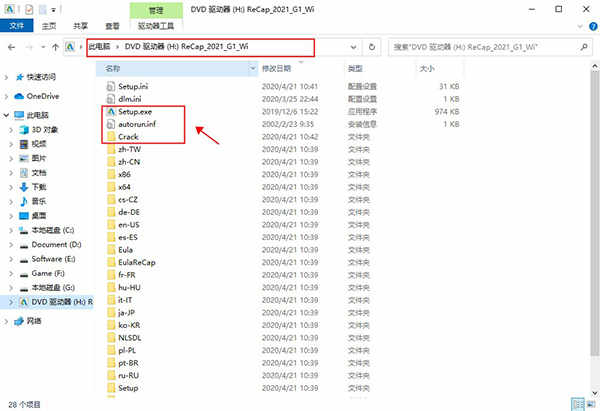
Task: Open the recent locations dropdown arrow
Action: tap(43, 47)
